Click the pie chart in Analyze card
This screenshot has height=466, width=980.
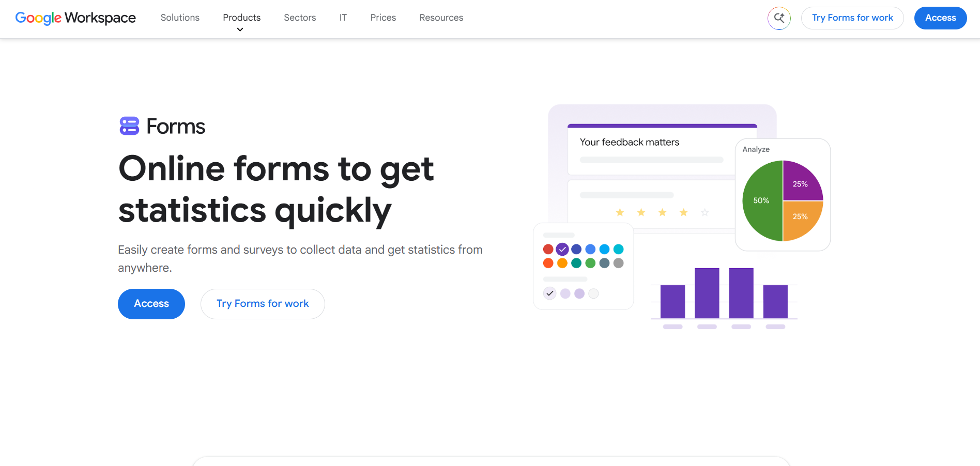point(783,201)
